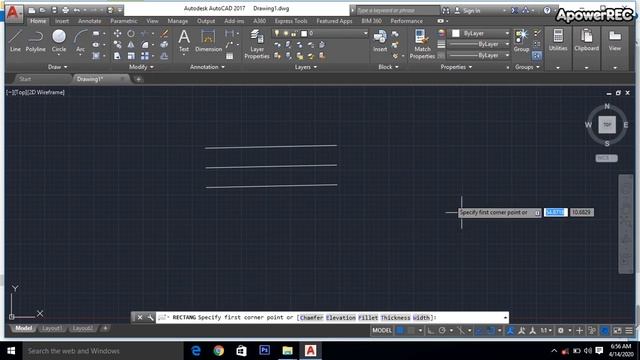Open the object color ByLayer swatch dropdown
The height and width of the screenshot is (360, 640).
pos(481,33)
